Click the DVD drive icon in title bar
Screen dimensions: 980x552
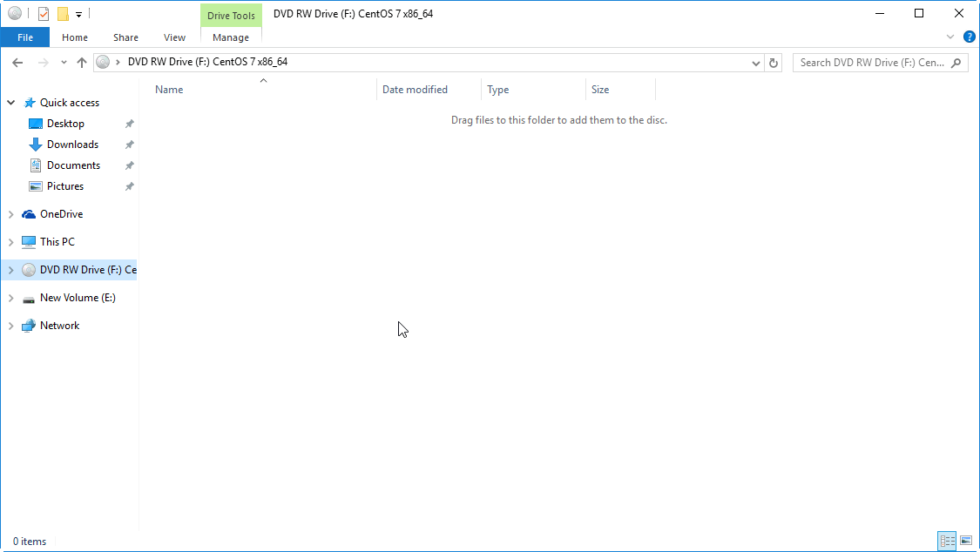tap(15, 13)
